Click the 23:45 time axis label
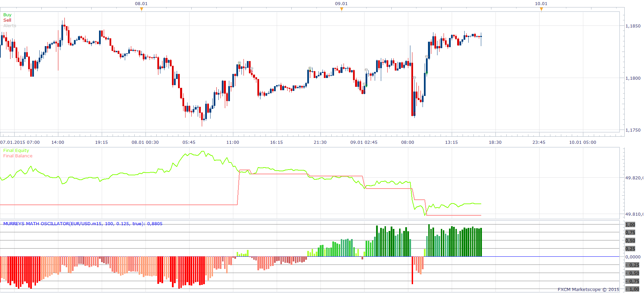The image size is (644, 293). click(539, 142)
